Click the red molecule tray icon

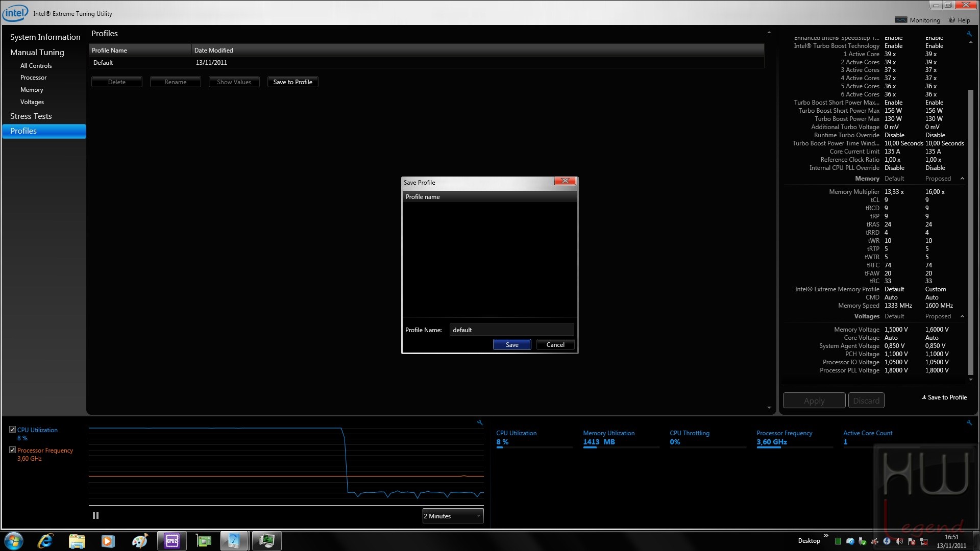[875, 541]
